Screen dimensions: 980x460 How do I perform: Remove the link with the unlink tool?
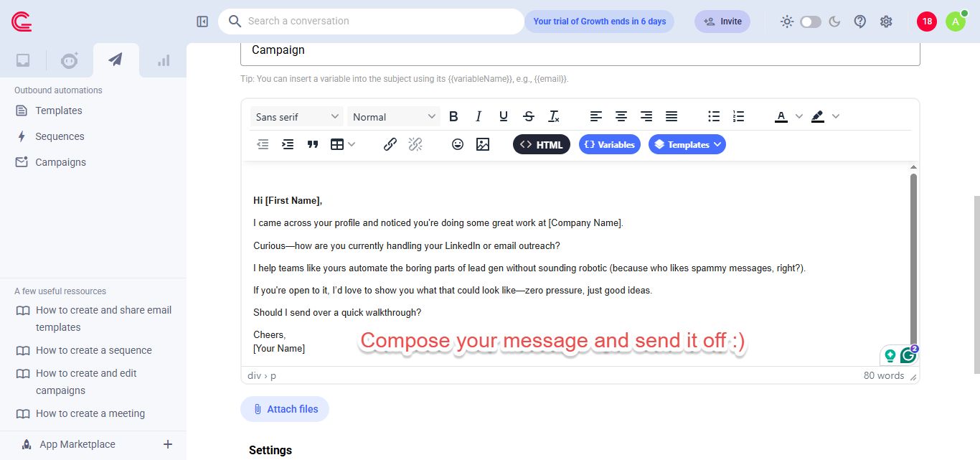[x=415, y=144]
